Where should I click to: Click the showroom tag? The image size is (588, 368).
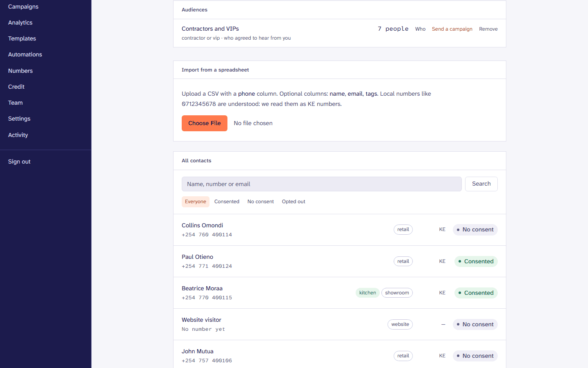[397, 293]
